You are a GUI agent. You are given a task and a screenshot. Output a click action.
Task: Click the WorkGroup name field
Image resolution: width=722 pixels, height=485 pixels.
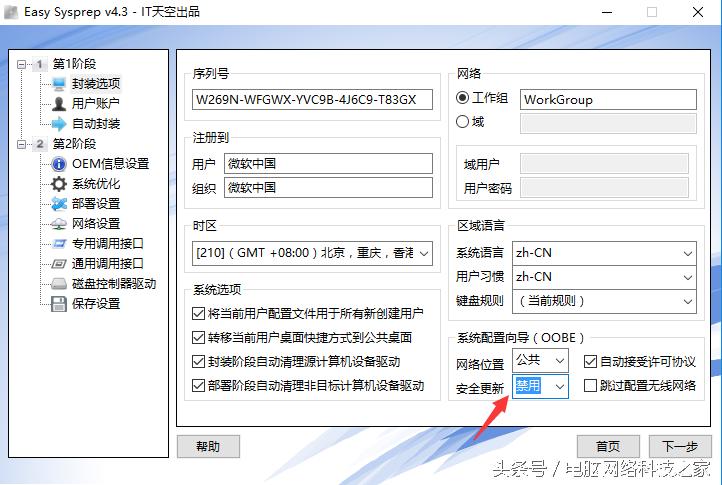[x=608, y=99]
